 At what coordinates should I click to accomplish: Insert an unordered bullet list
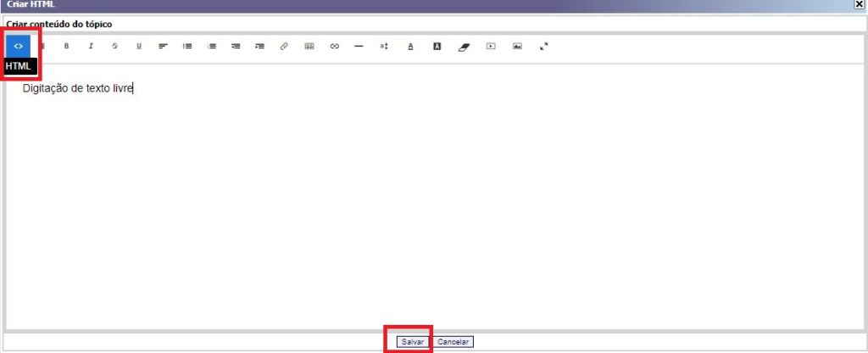coord(187,46)
